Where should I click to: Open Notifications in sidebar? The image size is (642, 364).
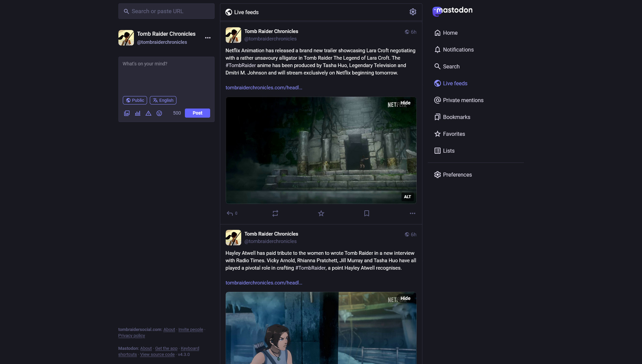[x=454, y=50]
